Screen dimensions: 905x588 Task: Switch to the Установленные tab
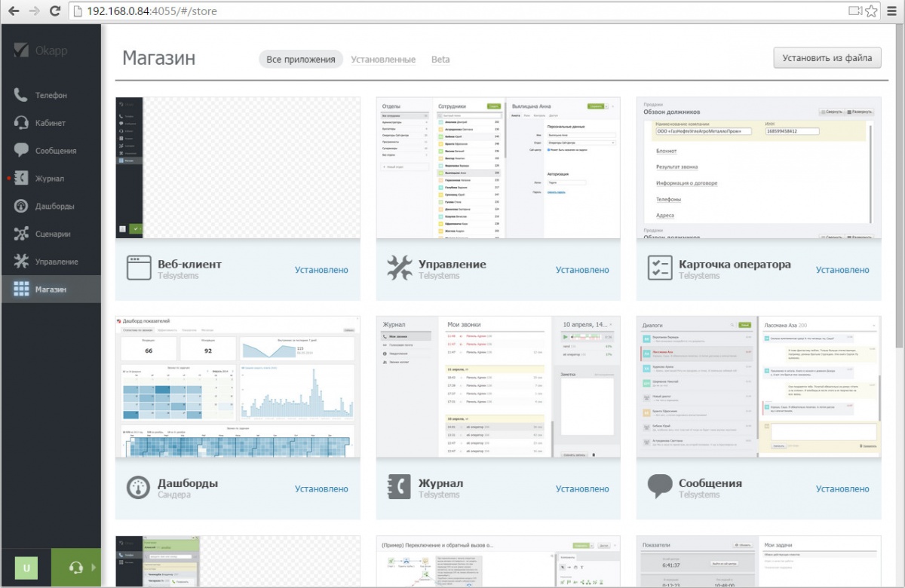click(x=383, y=60)
